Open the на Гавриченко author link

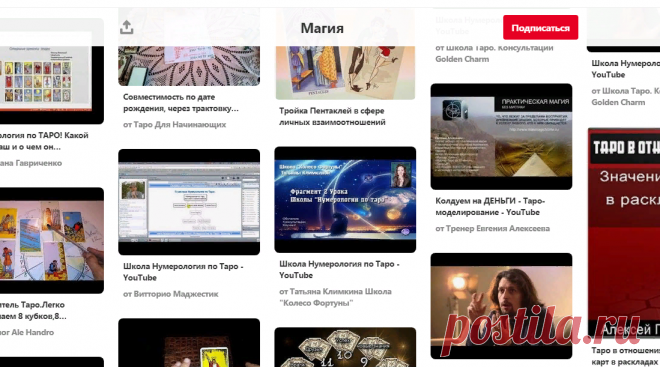click(x=31, y=163)
